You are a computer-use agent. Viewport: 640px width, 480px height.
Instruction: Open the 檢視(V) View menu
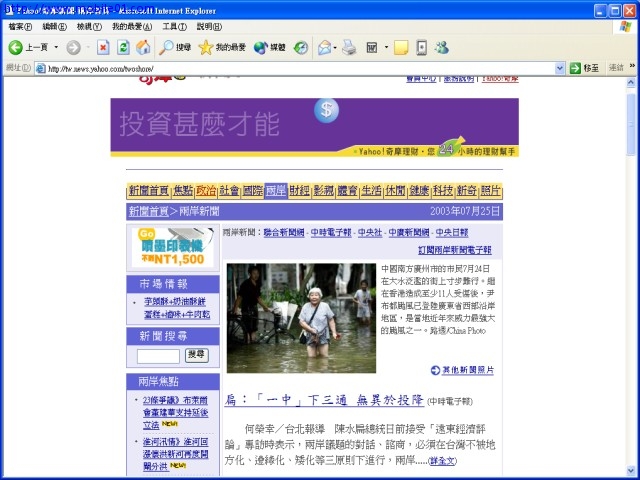[89, 27]
